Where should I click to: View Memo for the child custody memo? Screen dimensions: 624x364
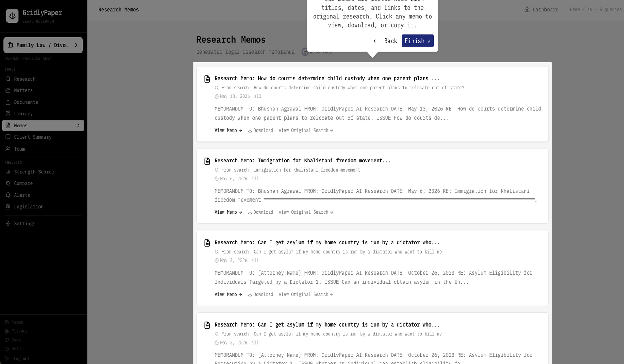[x=228, y=131]
